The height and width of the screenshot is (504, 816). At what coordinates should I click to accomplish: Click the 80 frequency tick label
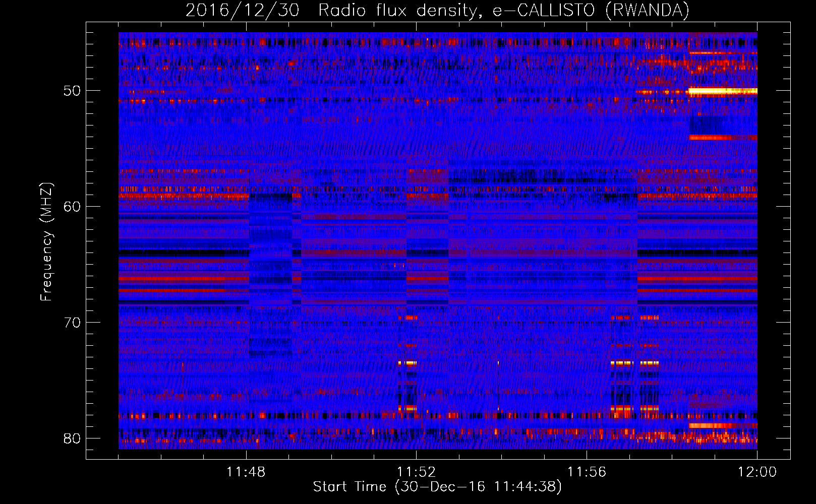(72, 438)
